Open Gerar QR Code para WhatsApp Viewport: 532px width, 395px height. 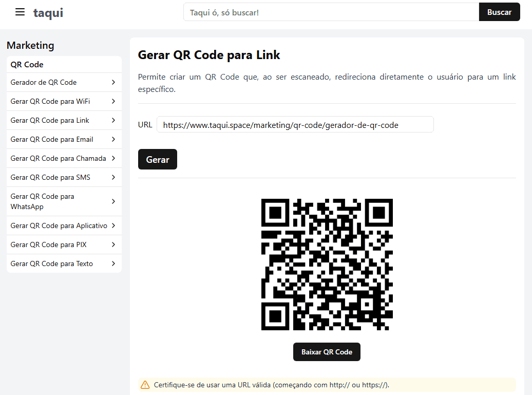point(64,201)
